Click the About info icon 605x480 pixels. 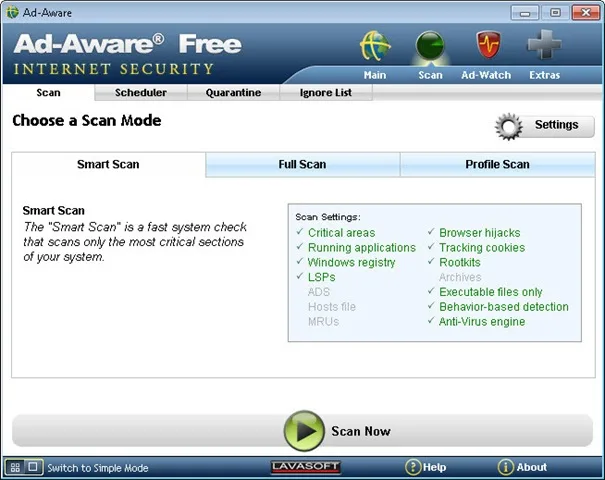point(505,467)
